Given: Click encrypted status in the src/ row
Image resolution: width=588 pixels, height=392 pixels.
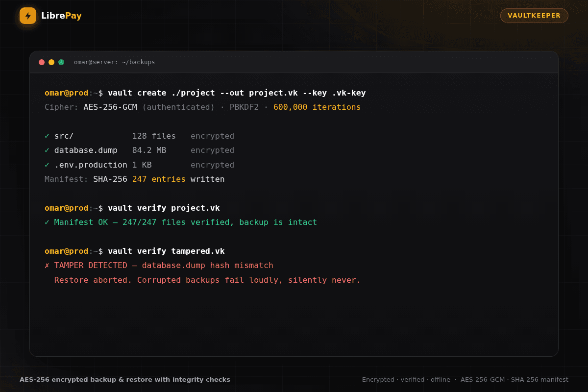Looking at the screenshot, I should [x=212, y=136].
